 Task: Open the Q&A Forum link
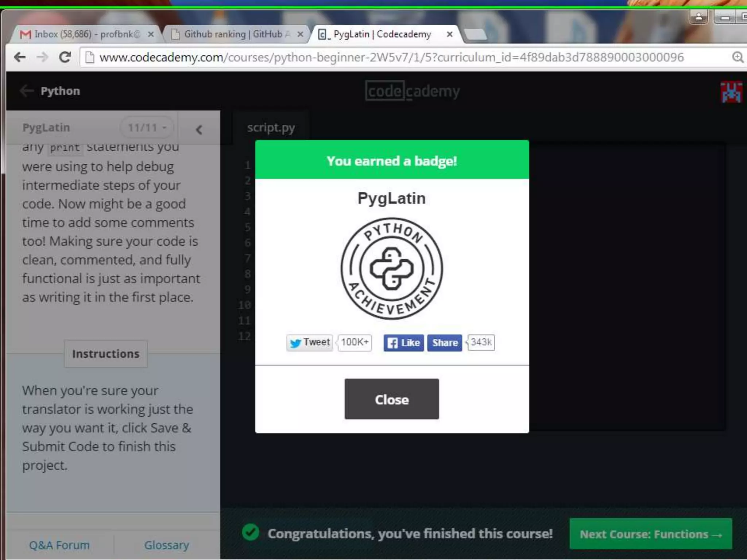click(x=59, y=545)
